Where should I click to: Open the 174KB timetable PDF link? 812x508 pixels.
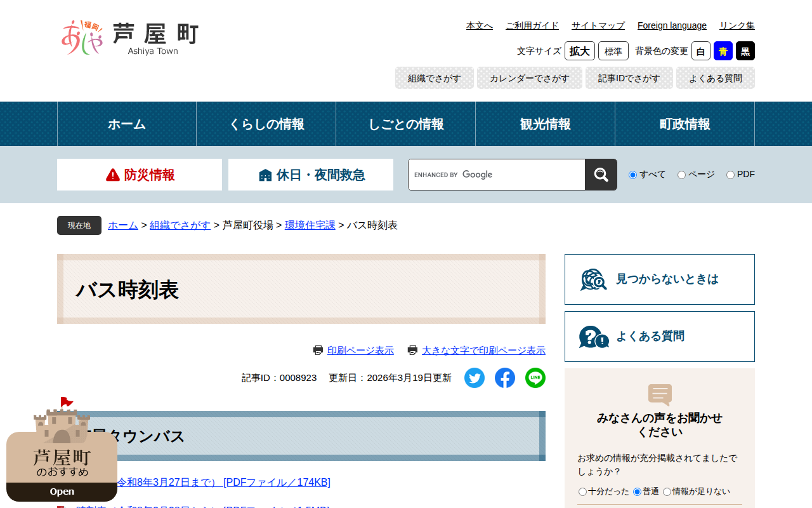pos(224,483)
